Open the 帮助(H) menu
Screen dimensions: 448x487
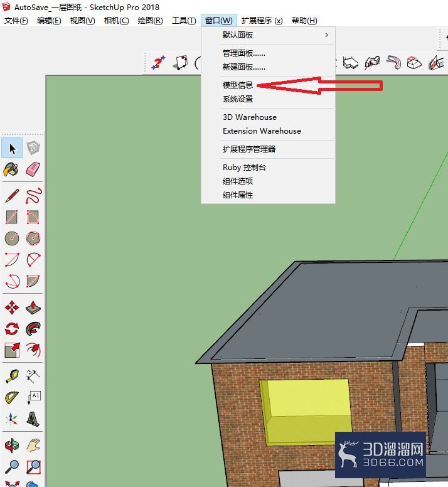(x=304, y=21)
